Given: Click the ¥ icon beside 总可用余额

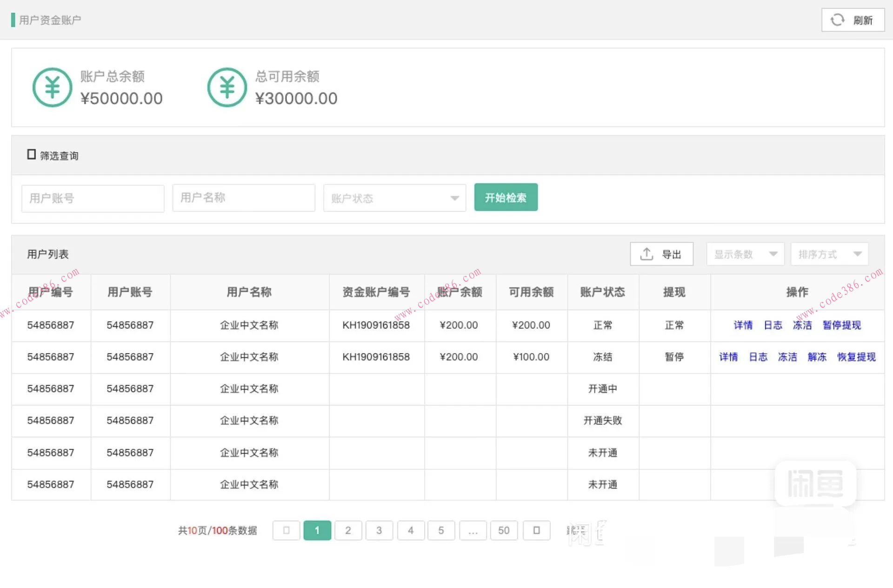Looking at the screenshot, I should (x=227, y=87).
